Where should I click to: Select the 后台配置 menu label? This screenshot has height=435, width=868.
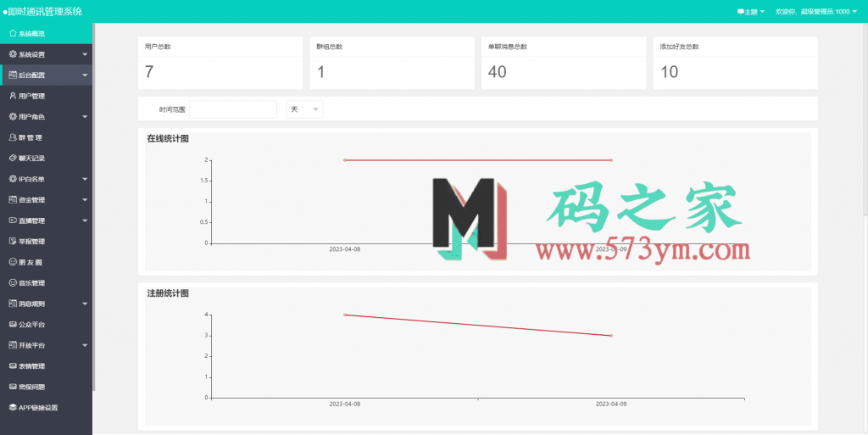click(31, 75)
